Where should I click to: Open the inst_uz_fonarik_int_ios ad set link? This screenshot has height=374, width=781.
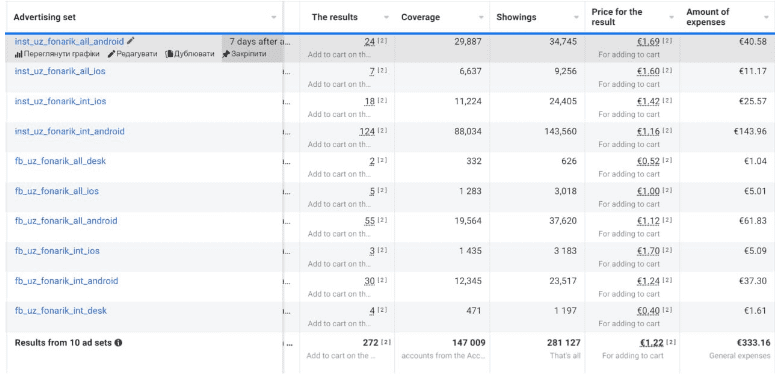pos(60,101)
